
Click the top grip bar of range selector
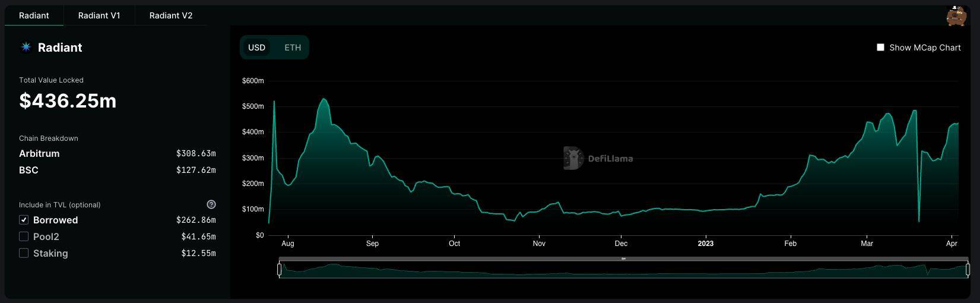click(623, 259)
